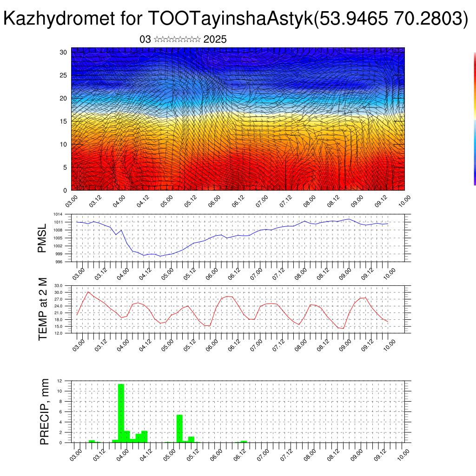Click the TEMP at 2 M axis label
Image resolution: width=476 pixels, height=476 pixels.
[43, 309]
